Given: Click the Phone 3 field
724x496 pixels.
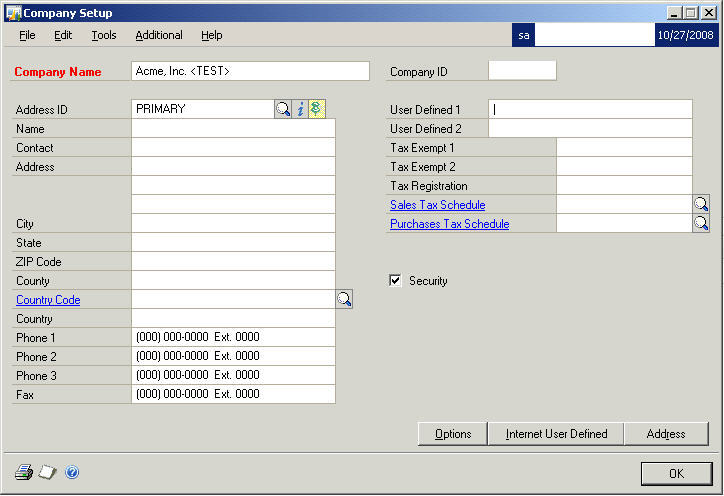Looking at the screenshot, I should (x=233, y=375).
